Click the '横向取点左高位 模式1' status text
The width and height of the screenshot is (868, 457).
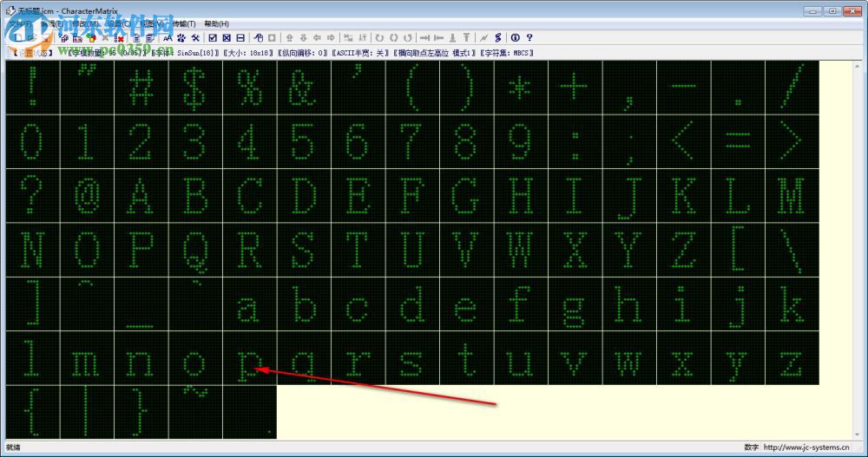437,53
